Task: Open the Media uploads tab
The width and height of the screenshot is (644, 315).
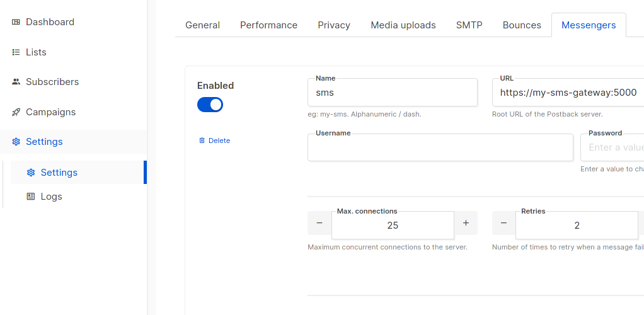Action: point(403,25)
